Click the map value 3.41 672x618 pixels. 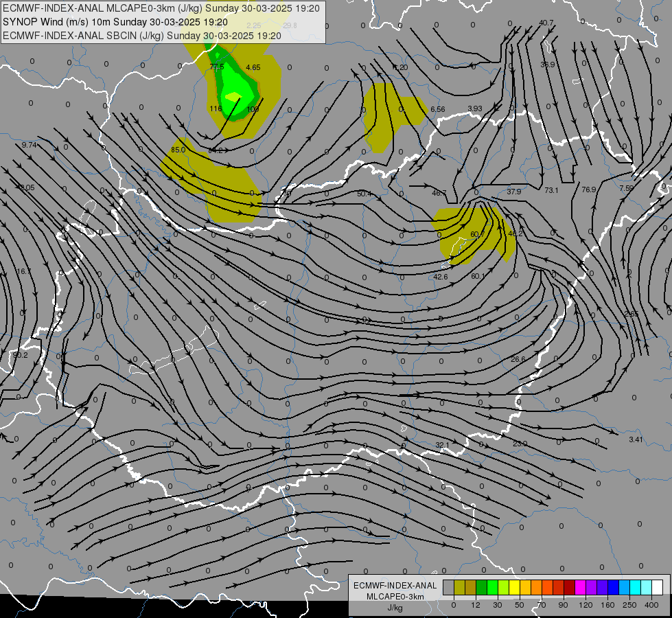[x=636, y=439]
